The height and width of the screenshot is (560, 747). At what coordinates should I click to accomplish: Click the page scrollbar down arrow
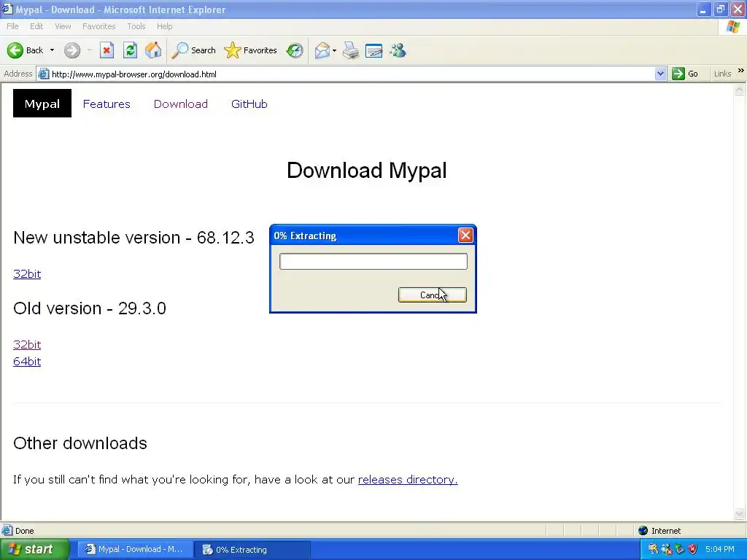[x=740, y=513]
